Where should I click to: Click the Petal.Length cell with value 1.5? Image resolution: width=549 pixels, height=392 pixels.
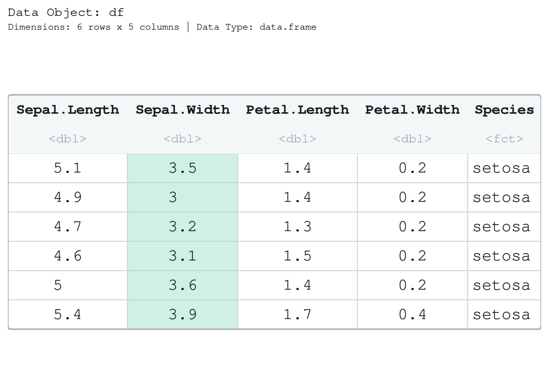(297, 256)
